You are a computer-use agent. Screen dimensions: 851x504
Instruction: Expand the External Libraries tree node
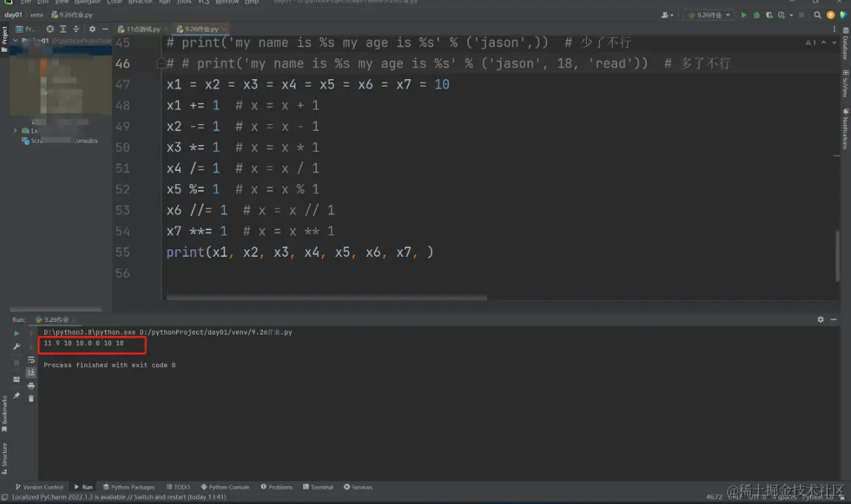[16, 130]
